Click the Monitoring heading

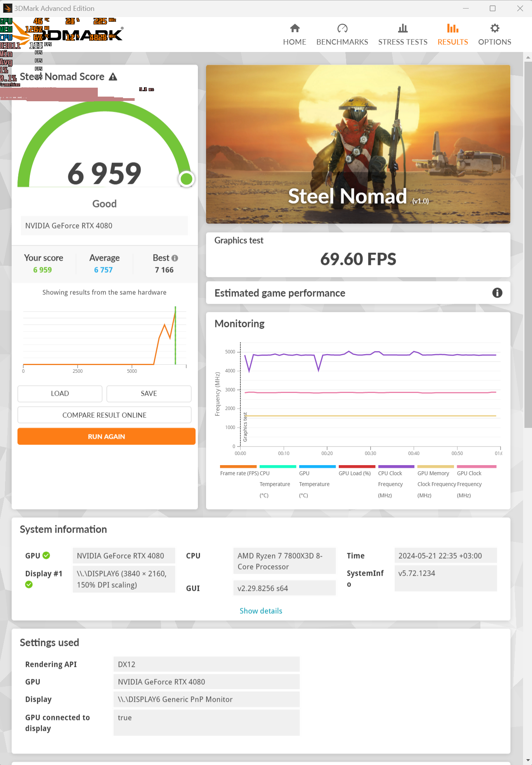coord(239,324)
